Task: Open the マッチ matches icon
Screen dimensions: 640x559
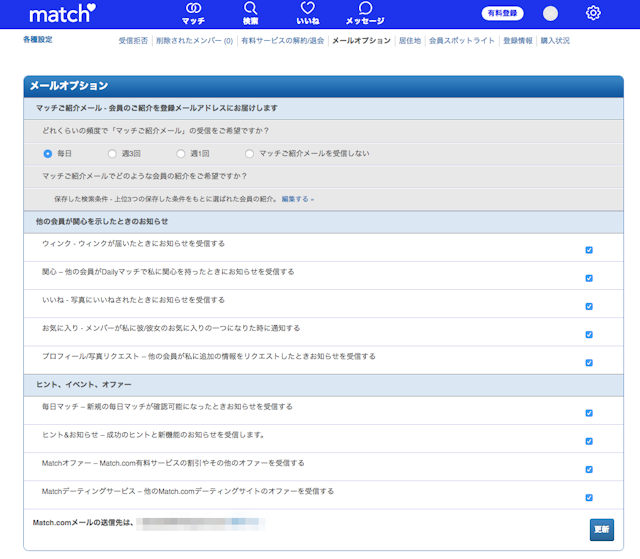Action: (x=193, y=13)
